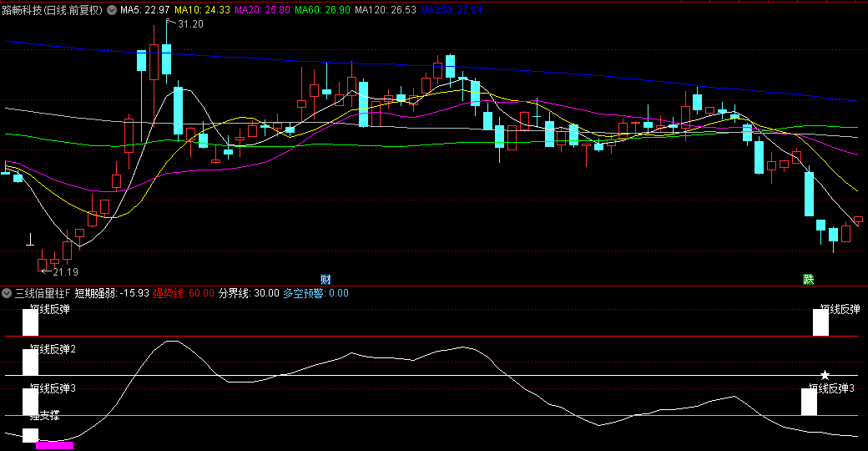Open the dropdown next to 路畅科技 title
The width and height of the screenshot is (868, 451).
tap(112, 11)
